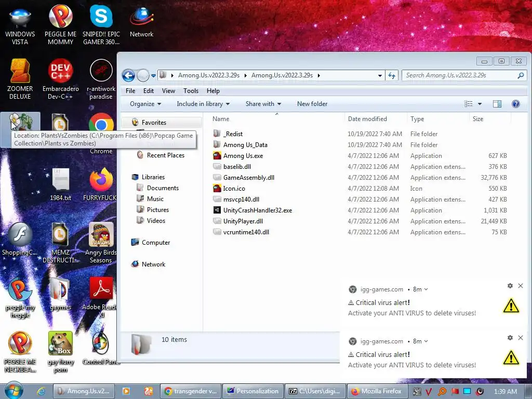Launch Embarcadero Dev-C++ from the desktop
Image resolution: width=532 pixels, height=399 pixels.
tap(60, 79)
